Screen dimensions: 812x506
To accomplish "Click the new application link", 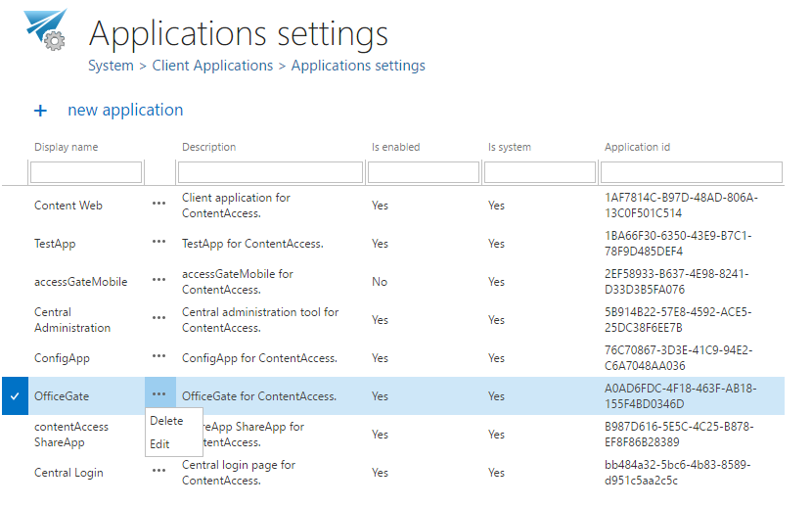I will point(125,111).
